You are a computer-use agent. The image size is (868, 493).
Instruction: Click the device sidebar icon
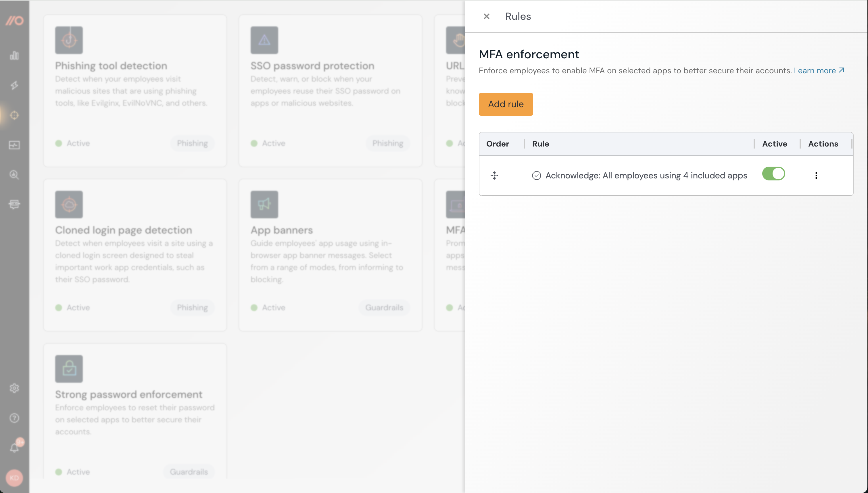14,204
